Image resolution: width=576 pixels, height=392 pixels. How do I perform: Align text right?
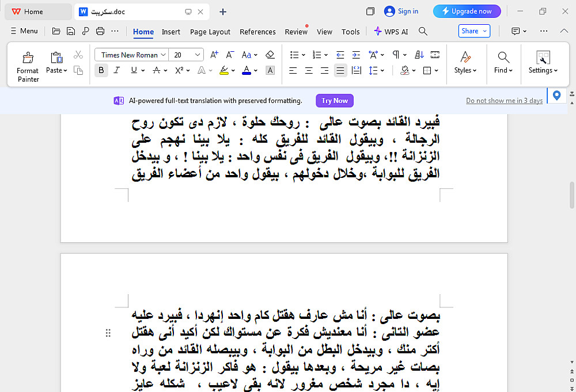(324, 70)
